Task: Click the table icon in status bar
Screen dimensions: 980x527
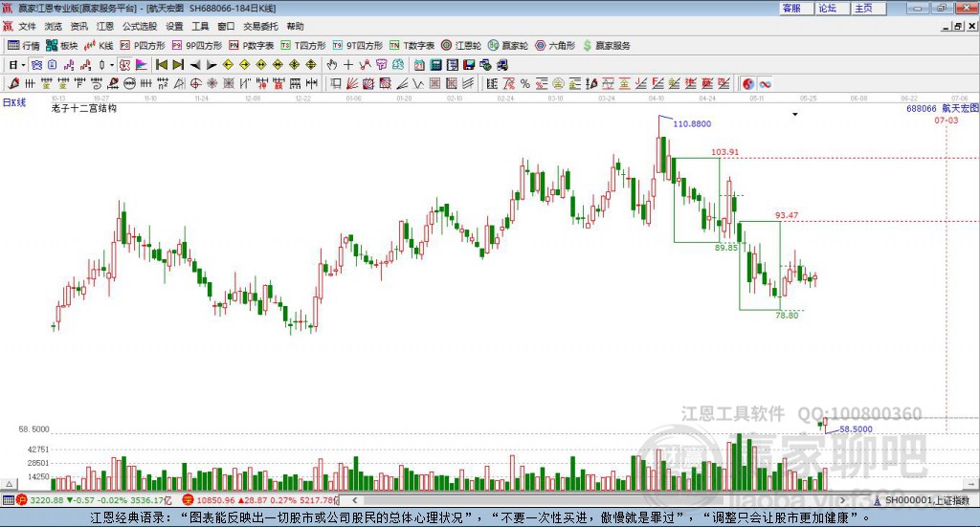Action: click(x=8, y=500)
